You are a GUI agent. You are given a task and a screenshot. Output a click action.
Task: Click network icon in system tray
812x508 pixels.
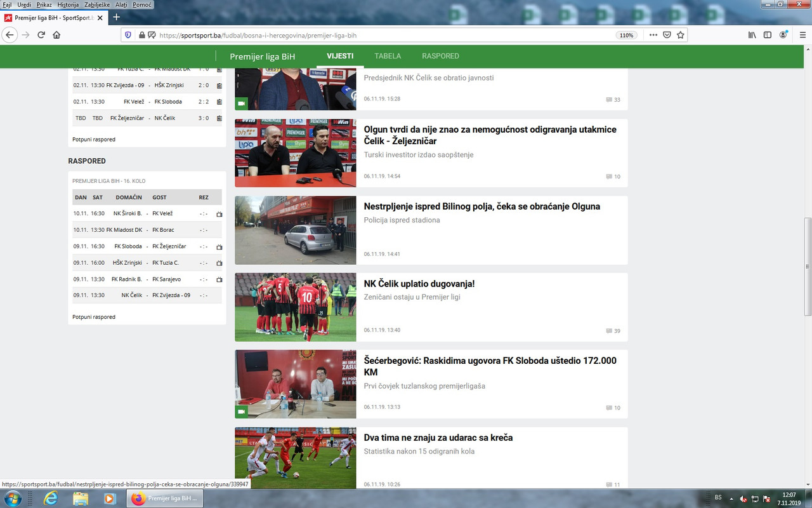pos(756,499)
